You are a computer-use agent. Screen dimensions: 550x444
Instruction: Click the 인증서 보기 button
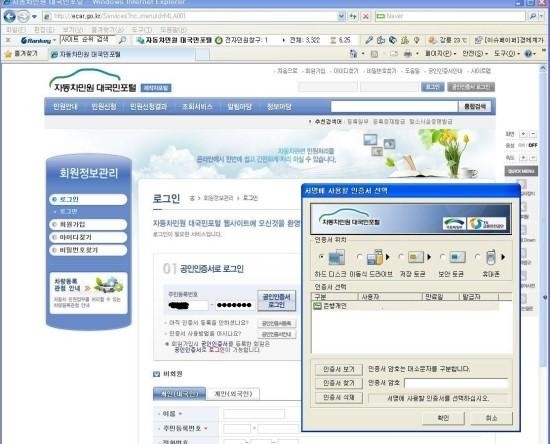tap(338, 369)
